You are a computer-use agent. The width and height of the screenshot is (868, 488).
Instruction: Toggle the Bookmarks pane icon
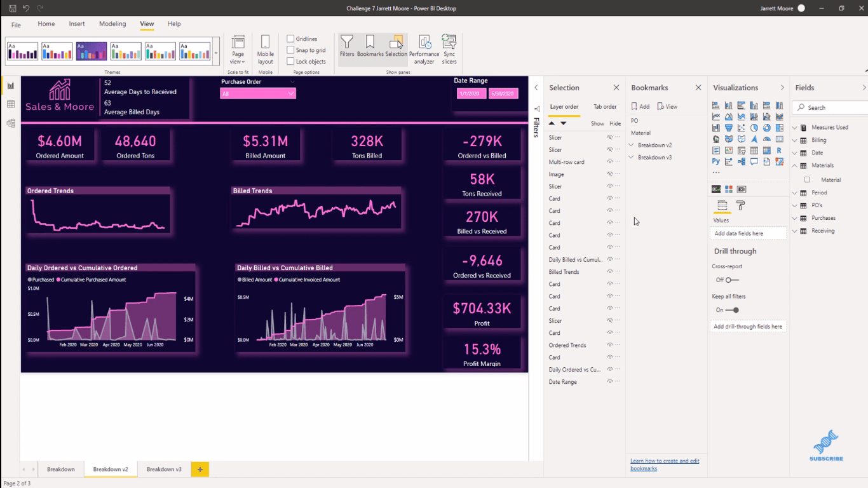tap(370, 46)
